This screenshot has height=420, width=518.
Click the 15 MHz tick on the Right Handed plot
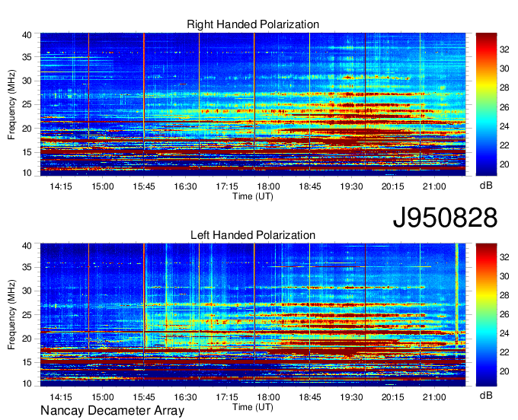coord(27,152)
